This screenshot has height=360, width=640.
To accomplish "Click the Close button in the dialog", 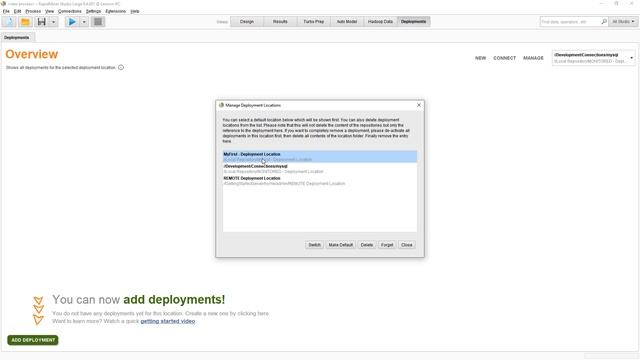I will click(407, 245).
